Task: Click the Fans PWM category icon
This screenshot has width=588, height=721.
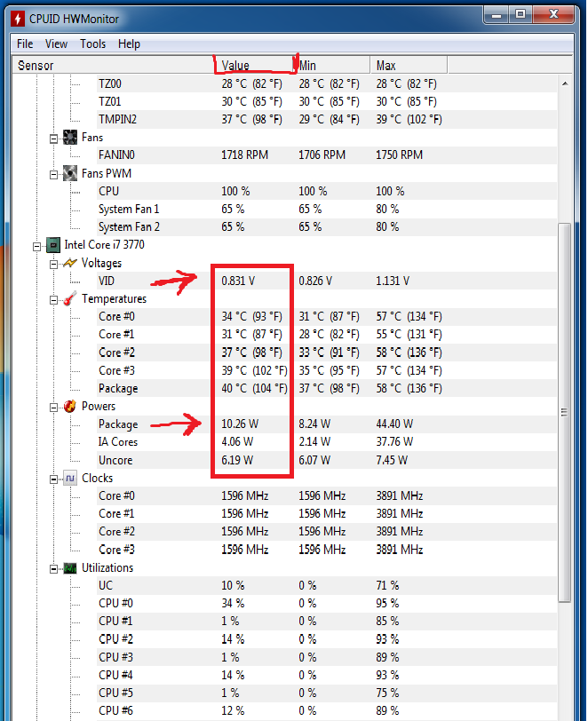Action: tap(70, 173)
